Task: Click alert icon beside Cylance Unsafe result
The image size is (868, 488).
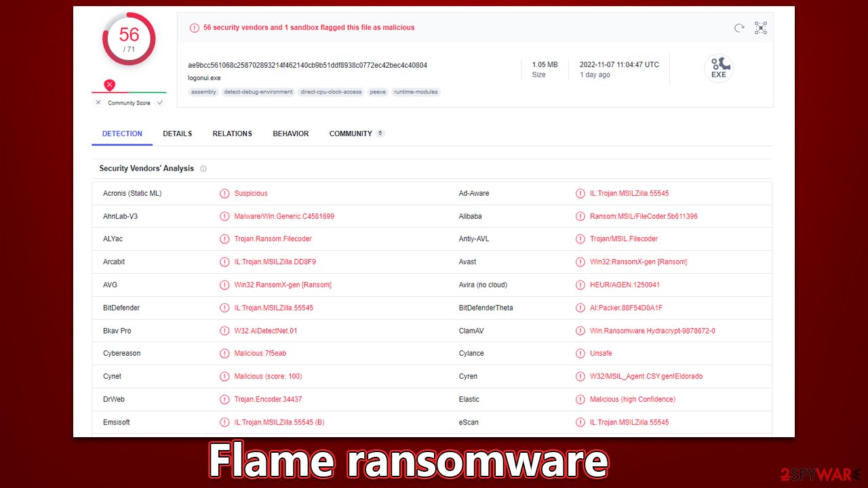Action: click(580, 353)
